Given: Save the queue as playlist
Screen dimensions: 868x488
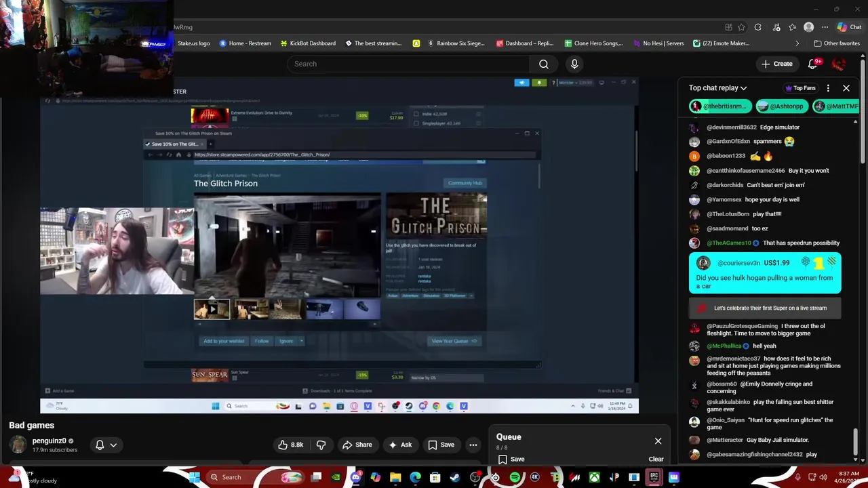Looking at the screenshot, I should (511, 460).
